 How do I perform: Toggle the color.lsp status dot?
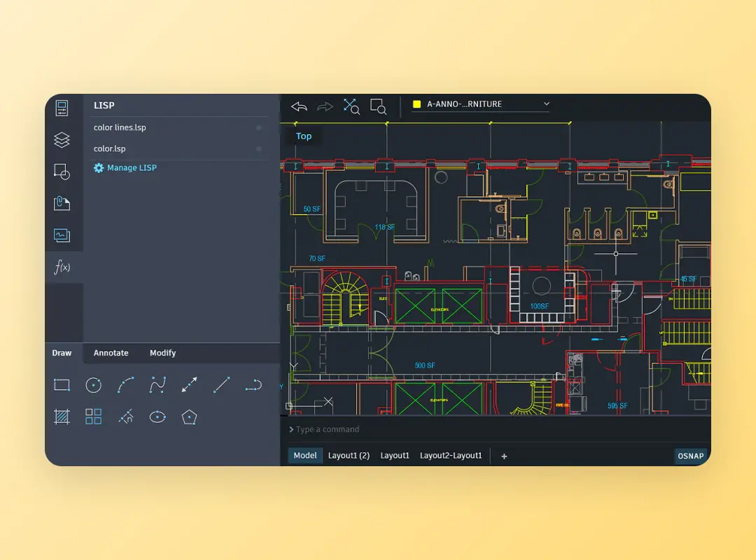tap(259, 149)
